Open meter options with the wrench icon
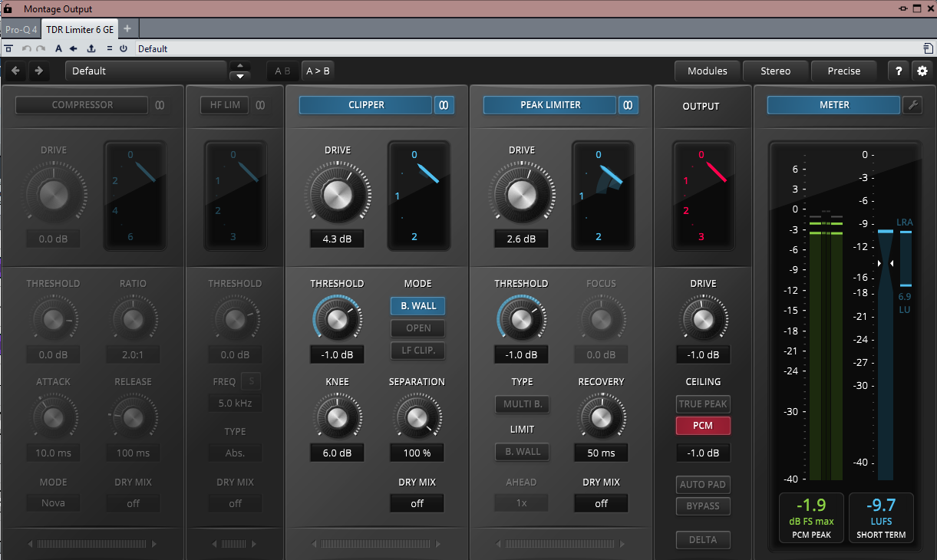Viewport: 937px width, 560px height. pos(912,105)
